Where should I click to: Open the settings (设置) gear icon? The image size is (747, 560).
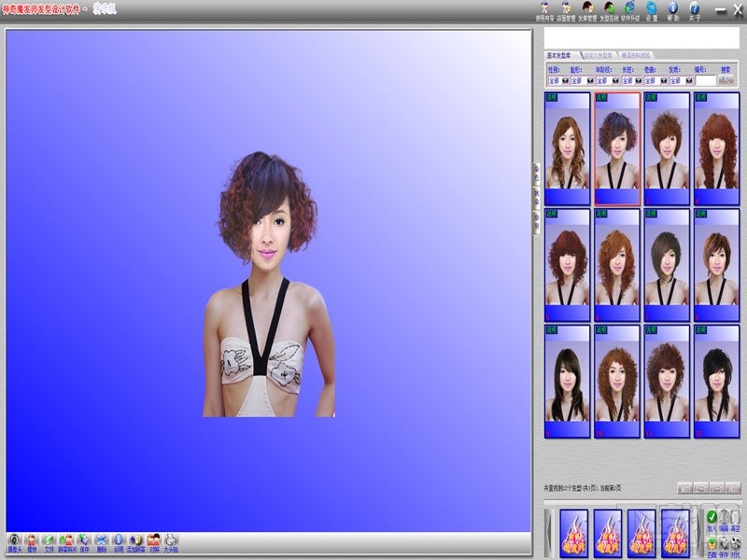pyautogui.click(x=651, y=10)
